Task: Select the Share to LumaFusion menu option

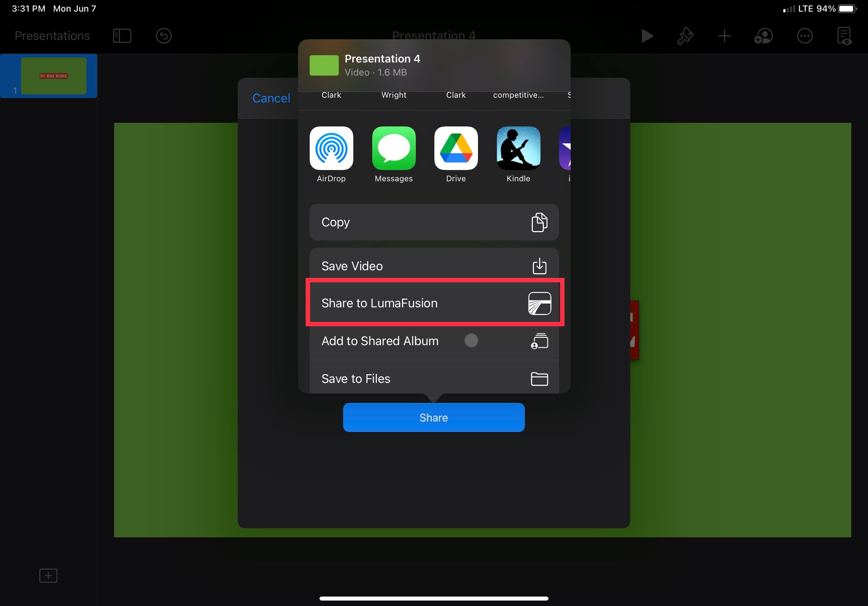Action: (435, 303)
